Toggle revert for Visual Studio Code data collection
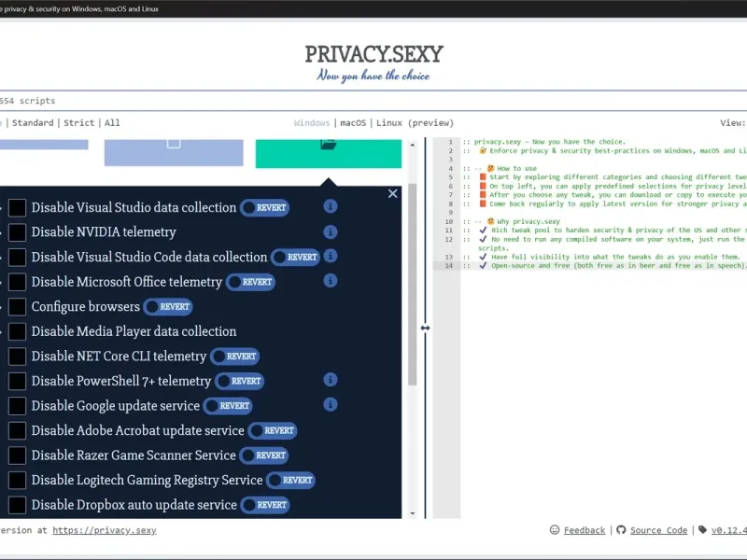Screen dimensions: 747x560 [x=295, y=258]
